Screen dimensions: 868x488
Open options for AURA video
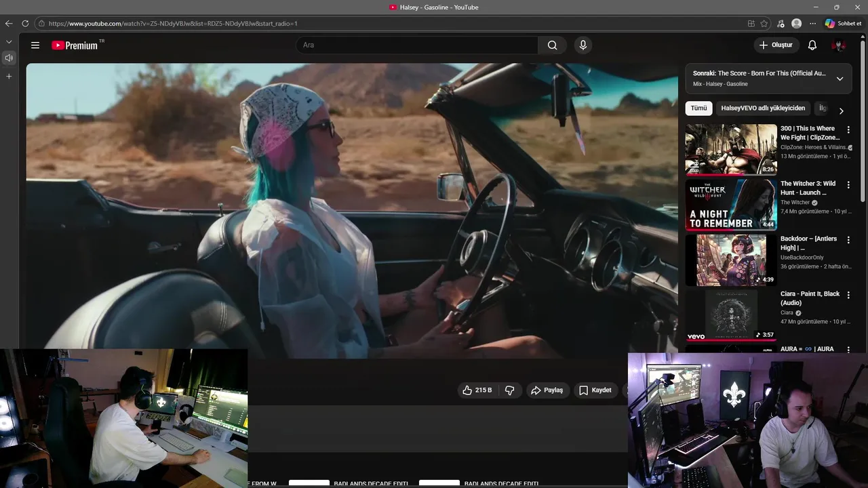point(848,350)
